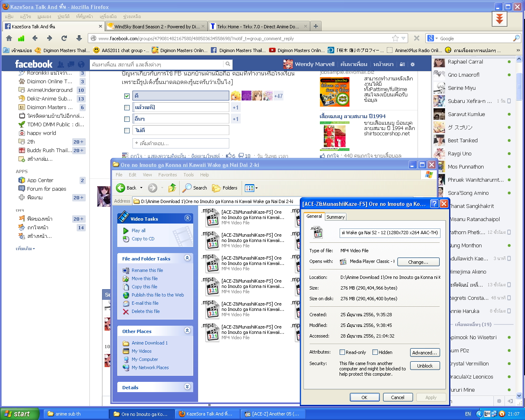Open the Explorer Back history dropdown arrow
Viewport: 525px width, 420px height.
pos(141,188)
